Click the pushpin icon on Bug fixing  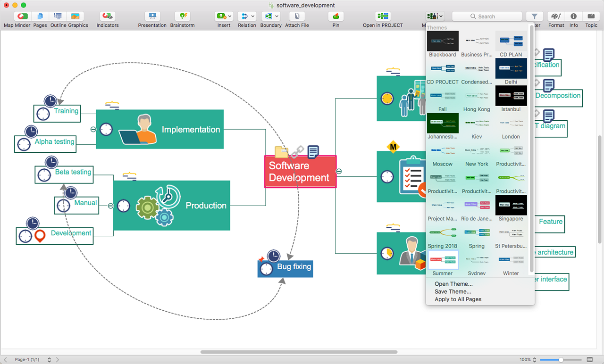[260, 259]
